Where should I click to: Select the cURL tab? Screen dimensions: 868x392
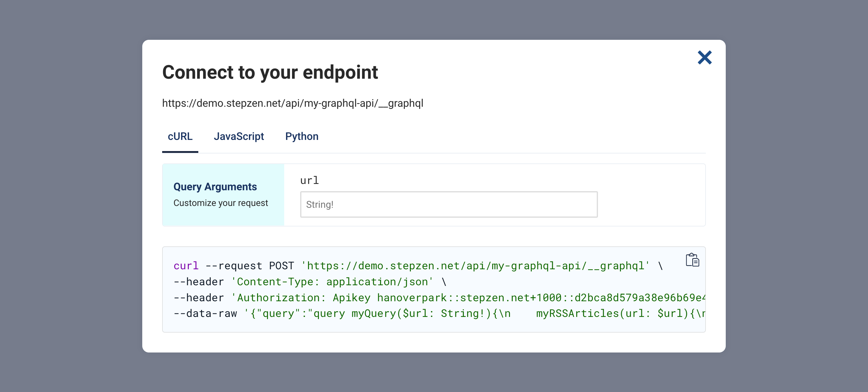tap(180, 136)
